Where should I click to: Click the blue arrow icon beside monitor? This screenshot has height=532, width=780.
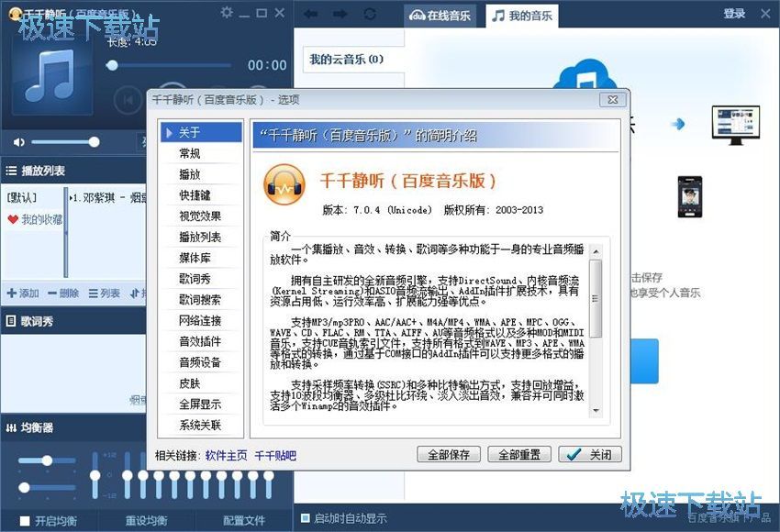pos(677,124)
